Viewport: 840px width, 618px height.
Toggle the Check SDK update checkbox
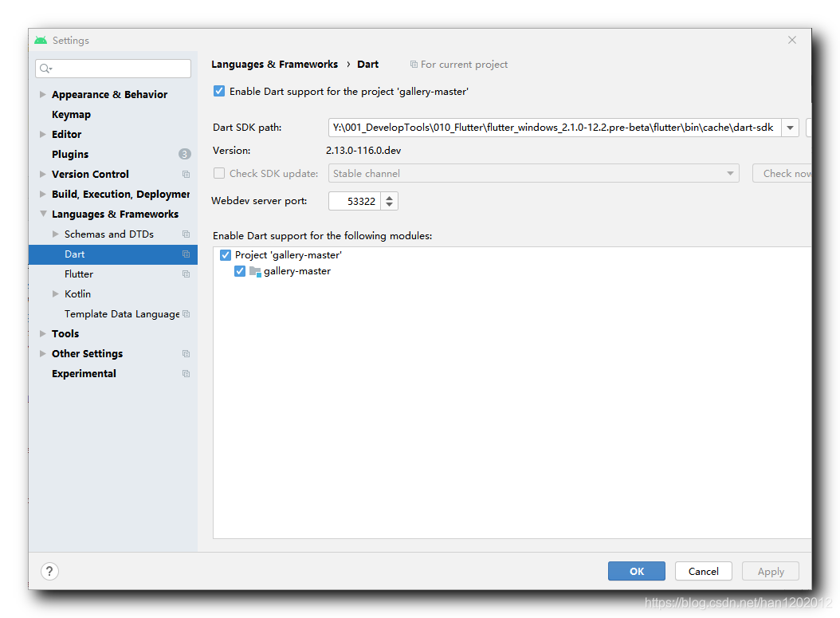click(x=219, y=173)
